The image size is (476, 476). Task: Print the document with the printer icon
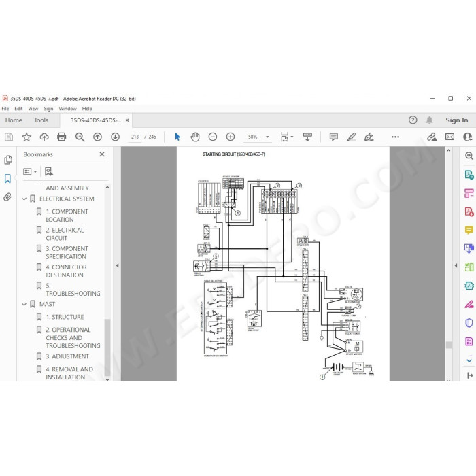62,137
